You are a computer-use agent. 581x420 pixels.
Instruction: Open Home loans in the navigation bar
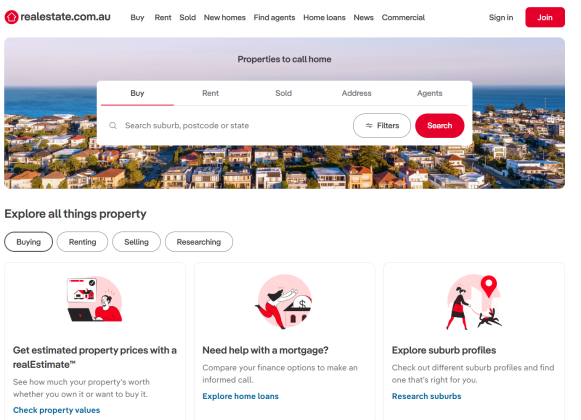point(324,17)
